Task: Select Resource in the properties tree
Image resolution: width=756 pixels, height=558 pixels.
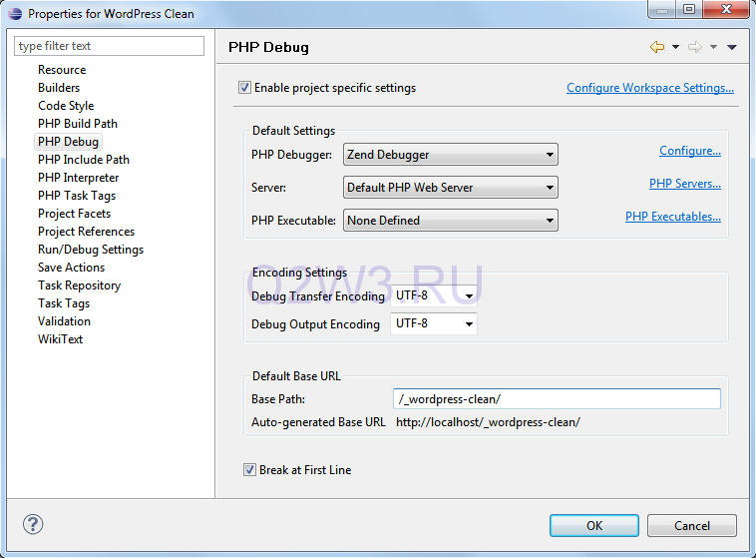Action: pyautogui.click(x=62, y=70)
